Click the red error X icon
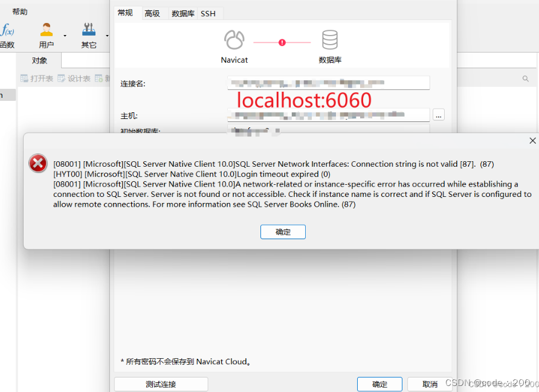Image resolution: width=539 pixels, height=392 pixels. click(38, 163)
